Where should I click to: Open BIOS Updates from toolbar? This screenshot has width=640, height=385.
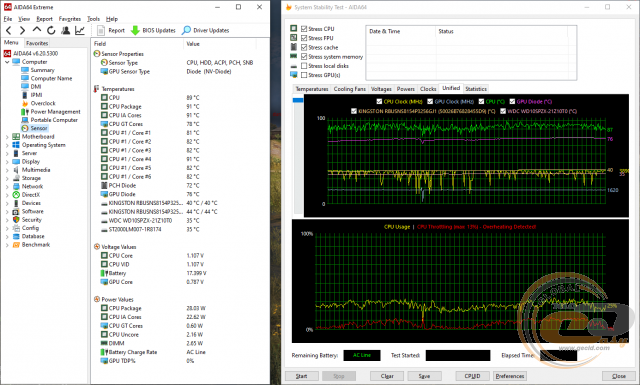[x=153, y=30]
